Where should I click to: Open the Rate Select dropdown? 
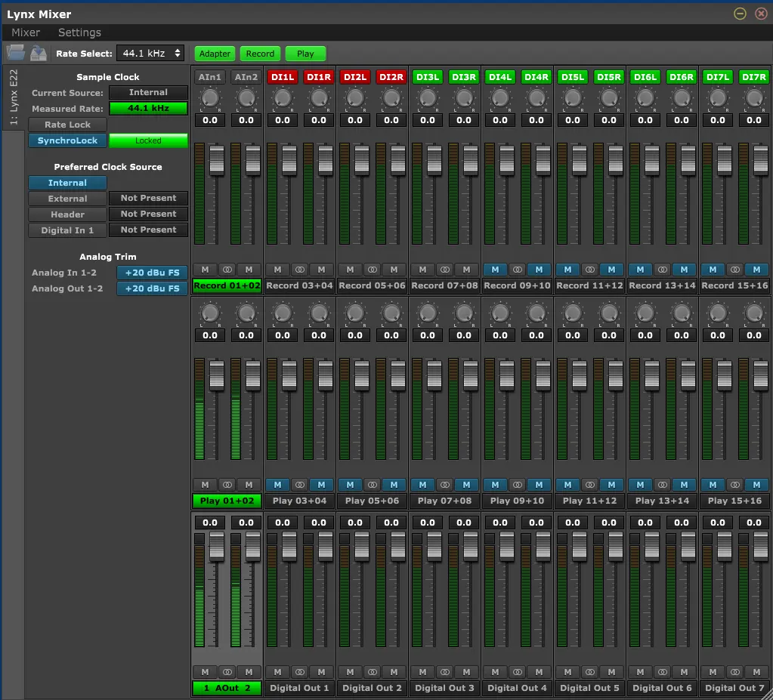click(x=150, y=53)
